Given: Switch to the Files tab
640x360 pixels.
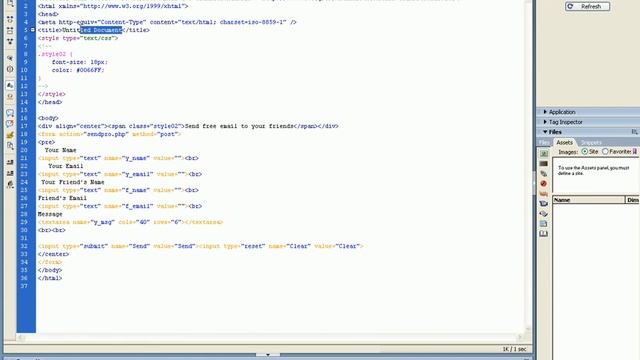Looking at the screenshot, I should tap(544, 142).
